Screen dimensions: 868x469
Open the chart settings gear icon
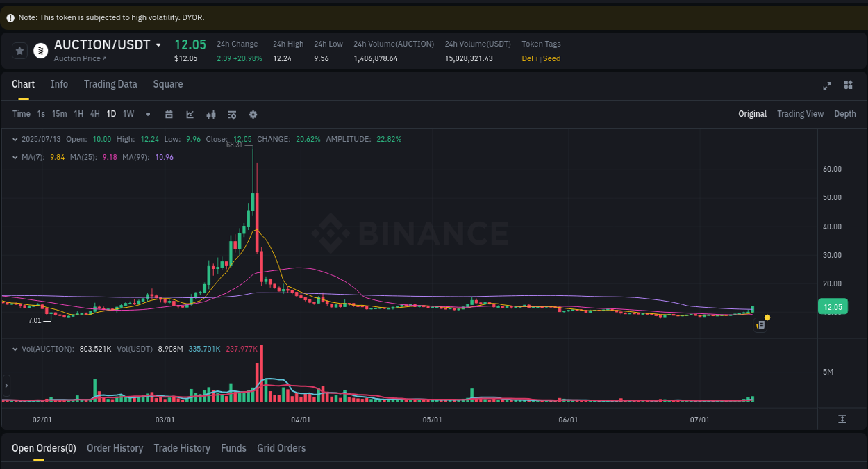coord(253,114)
